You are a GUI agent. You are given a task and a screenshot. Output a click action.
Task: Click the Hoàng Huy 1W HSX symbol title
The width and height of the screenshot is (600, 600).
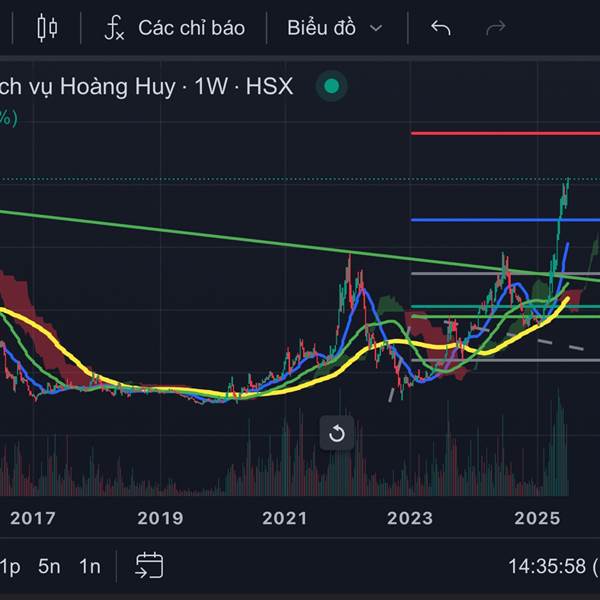(x=146, y=86)
